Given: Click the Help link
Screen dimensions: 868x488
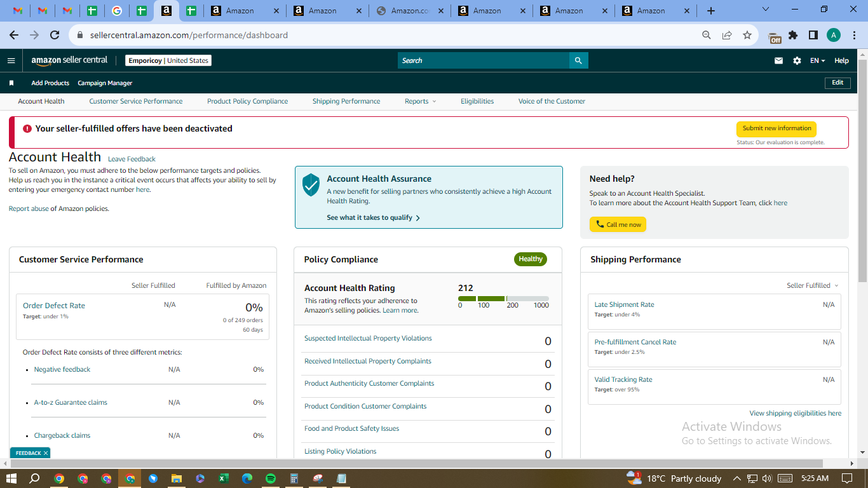Looking at the screenshot, I should coord(841,61).
